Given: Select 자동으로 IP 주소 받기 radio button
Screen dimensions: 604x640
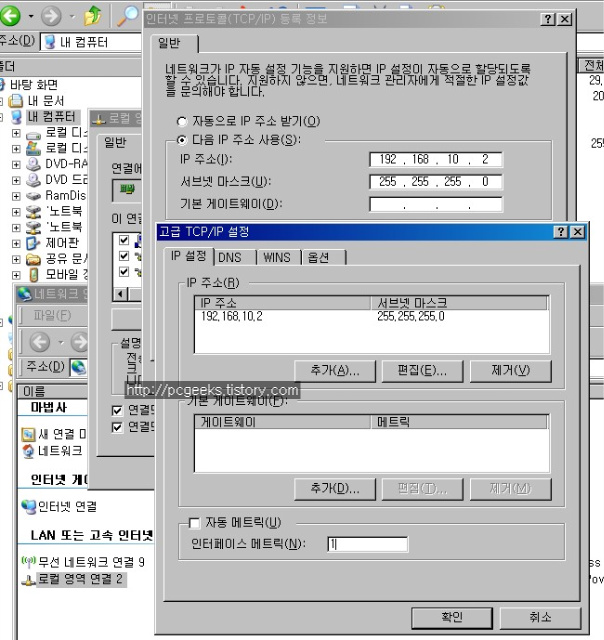Looking at the screenshot, I should (182, 121).
